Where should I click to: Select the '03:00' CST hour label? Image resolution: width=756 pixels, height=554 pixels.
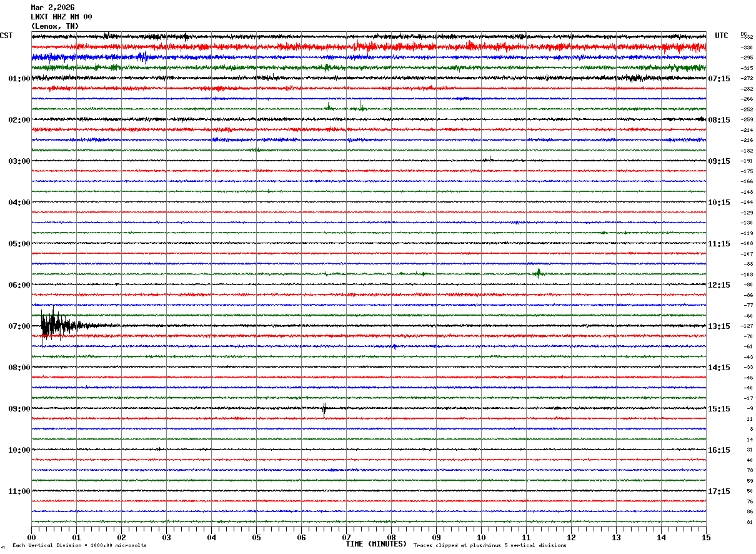point(19,161)
